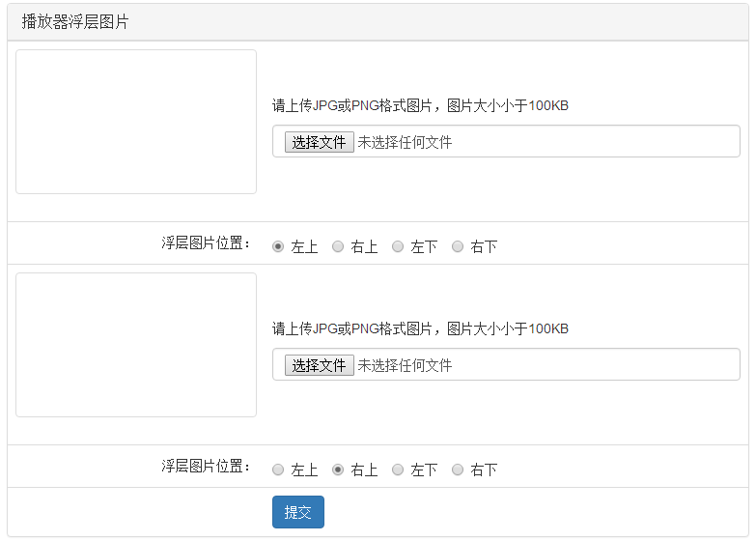Submit the form with 提交 button
756x541 pixels.
(x=298, y=512)
